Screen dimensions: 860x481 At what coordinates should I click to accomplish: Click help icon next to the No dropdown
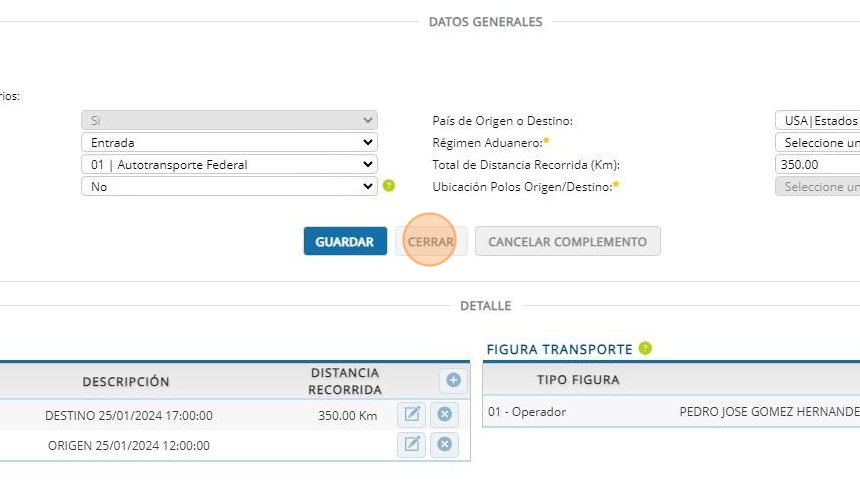[x=389, y=185]
